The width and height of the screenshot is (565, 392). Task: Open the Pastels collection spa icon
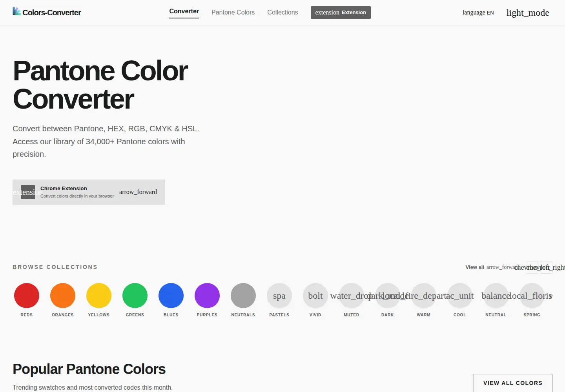[279, 296]
